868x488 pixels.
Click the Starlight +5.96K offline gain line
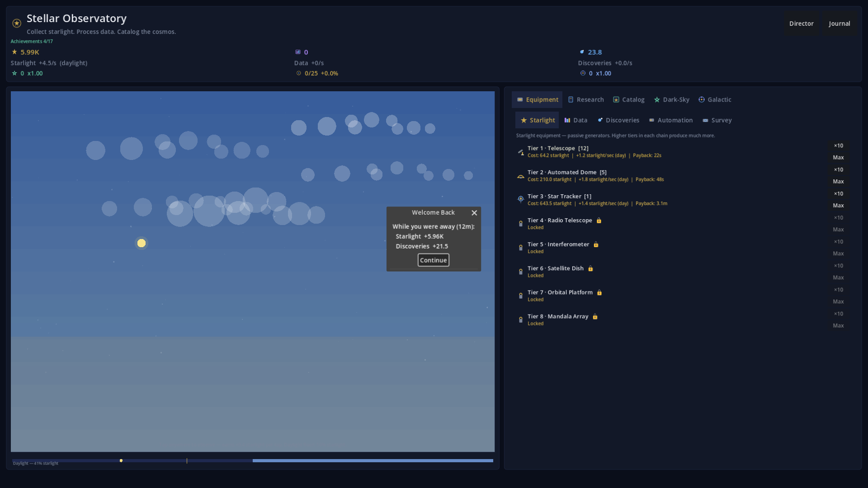coord(420,236)
